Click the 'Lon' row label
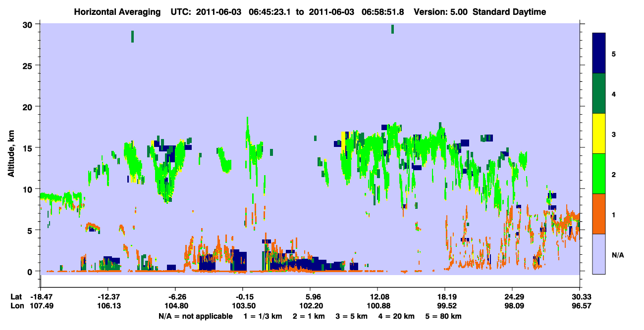This screenshot has width=644, height=330. point(16,306)
